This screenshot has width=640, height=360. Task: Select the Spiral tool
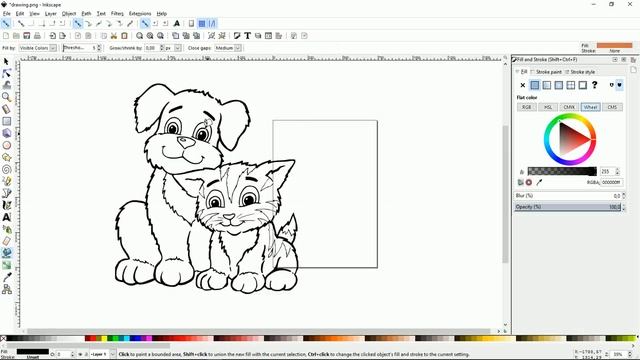tap(6, 169)
